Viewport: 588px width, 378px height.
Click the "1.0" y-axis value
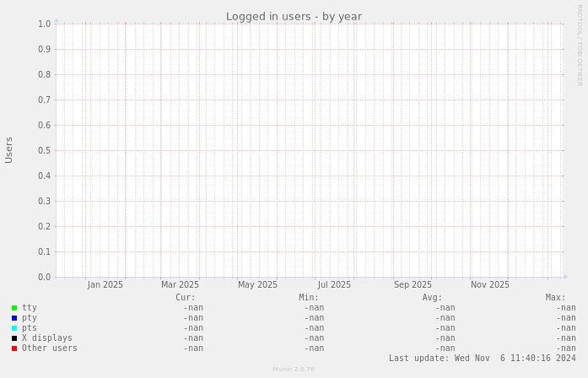coord(44,24)
